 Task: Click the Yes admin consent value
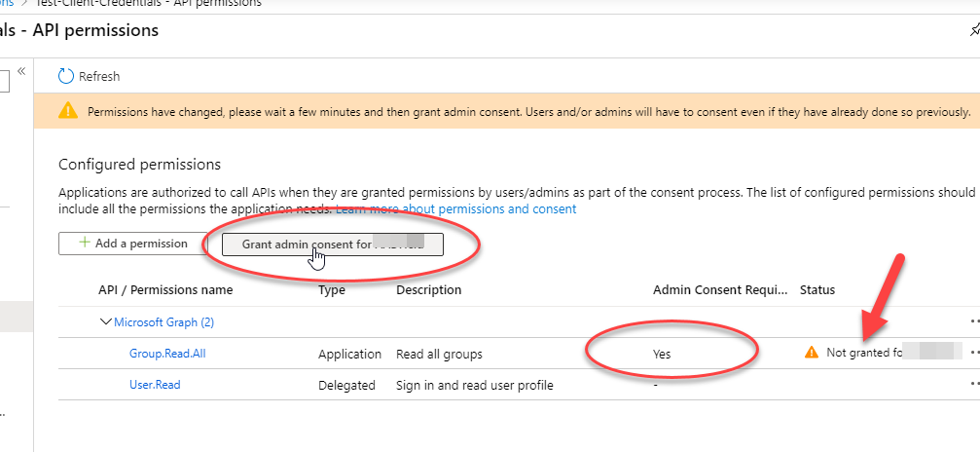661,354
